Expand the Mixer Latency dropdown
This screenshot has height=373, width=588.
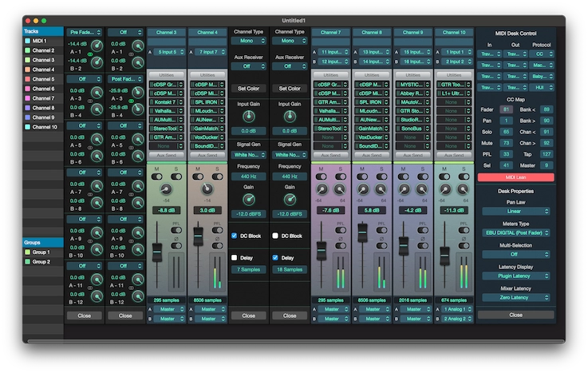(x=515, y=296)
